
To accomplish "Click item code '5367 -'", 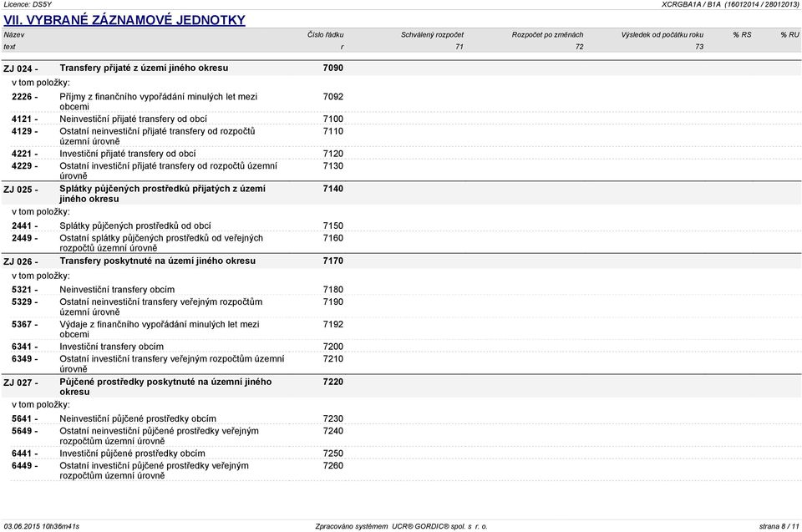I will 24,325.
